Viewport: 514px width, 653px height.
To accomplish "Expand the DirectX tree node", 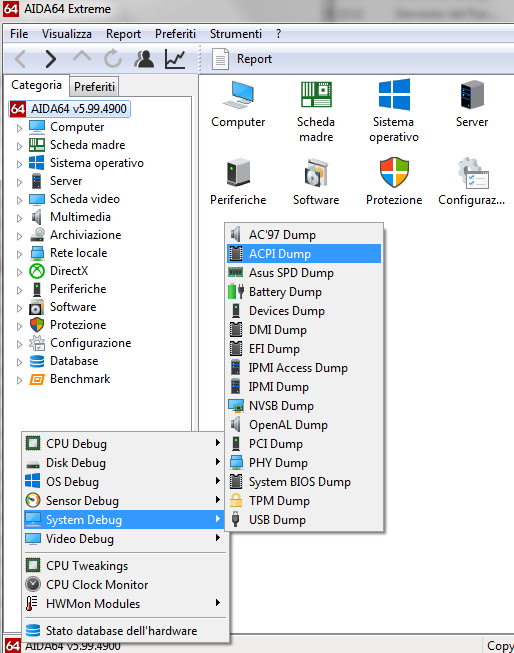I will [x=19, y=272].
